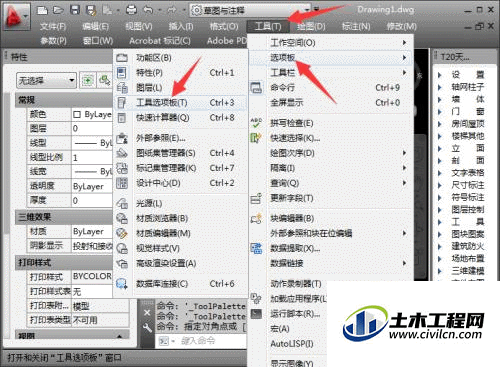Choose 快速计算器(Q) Ctrl+8

181,118
